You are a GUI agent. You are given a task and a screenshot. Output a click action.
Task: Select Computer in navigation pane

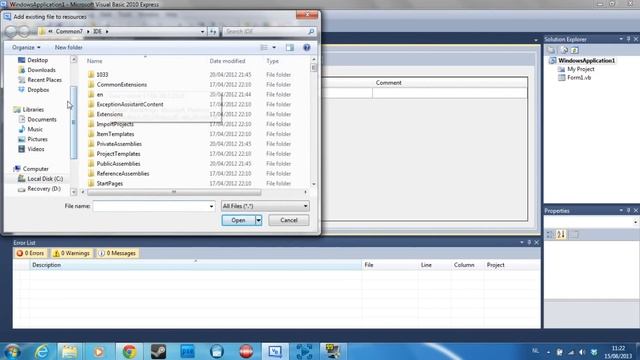coord(36,169)
